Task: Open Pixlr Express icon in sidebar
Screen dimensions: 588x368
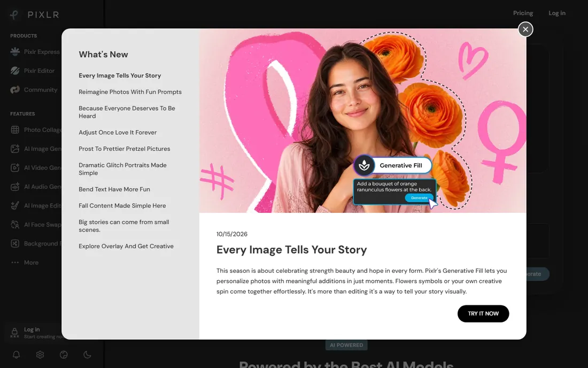Action: click(15, 52)
